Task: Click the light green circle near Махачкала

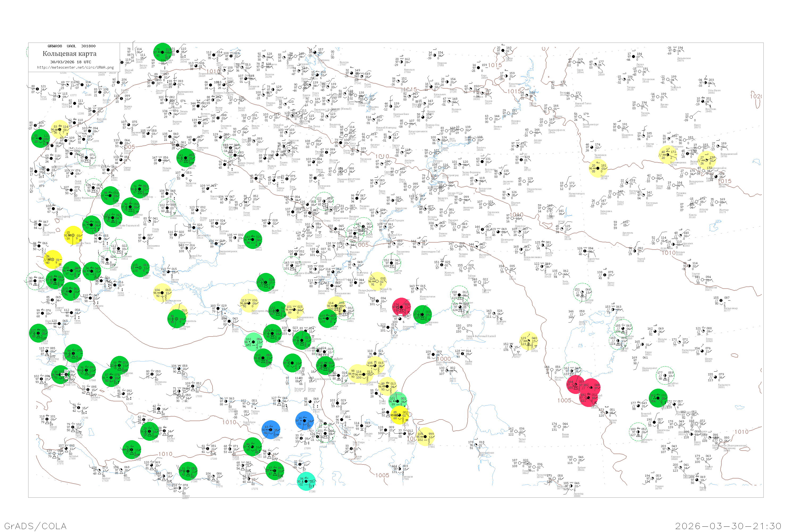Action: (x=397, y=401)
